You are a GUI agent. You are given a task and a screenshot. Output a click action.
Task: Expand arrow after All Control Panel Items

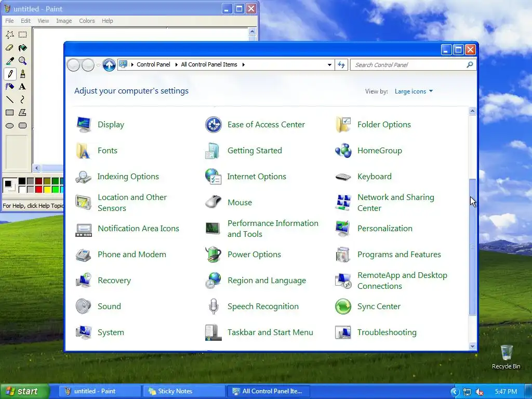pyautogui.click(x=243, y=64)
